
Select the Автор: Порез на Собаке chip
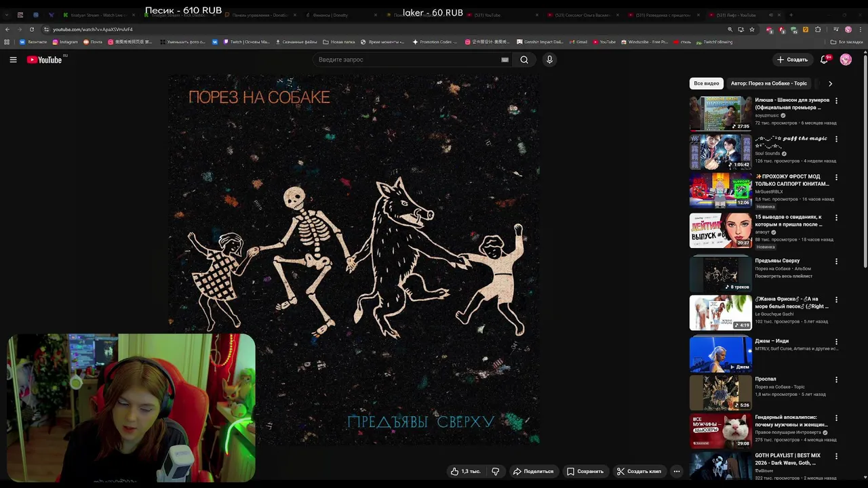click(x=769, y=83)
